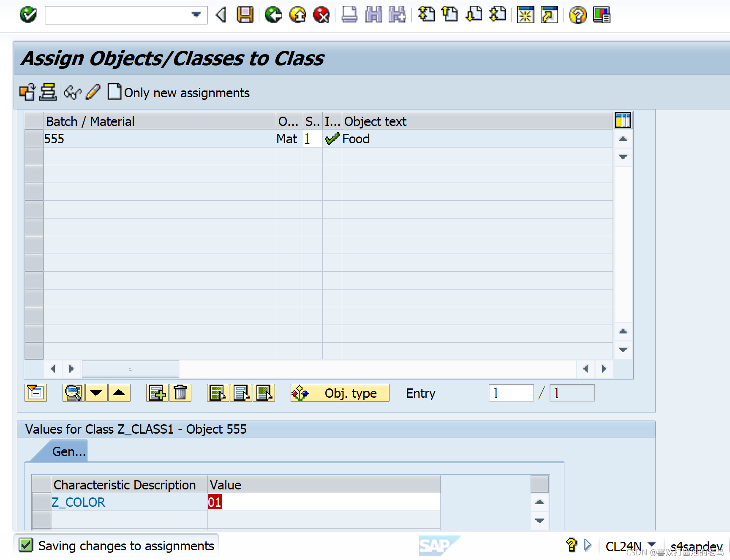Open the command field dropdown
The width and height of the screenshot is (730, 560).
point(196,15)
